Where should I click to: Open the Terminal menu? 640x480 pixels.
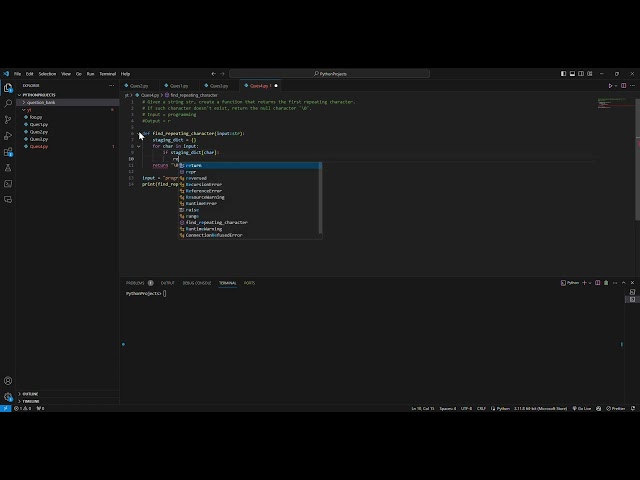[x=108, y=74]
